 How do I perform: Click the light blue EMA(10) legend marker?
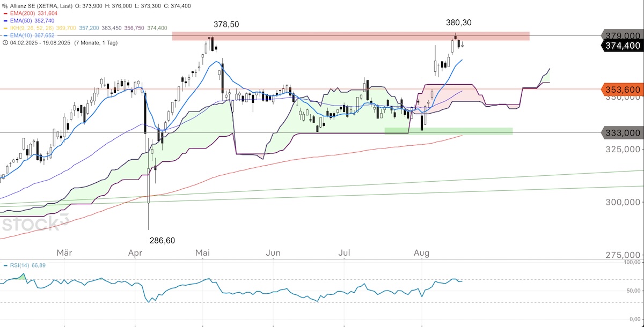[x=5, y=35]
